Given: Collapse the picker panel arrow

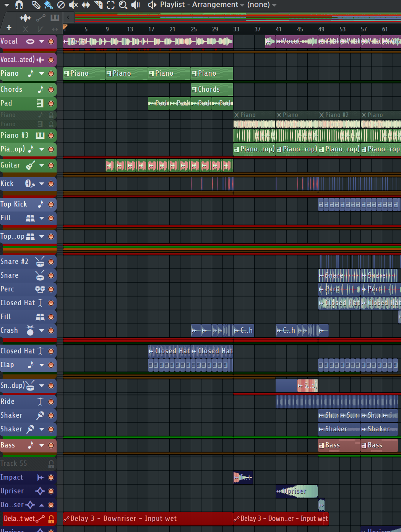Looking at the screenshot, I should (68, 17).
